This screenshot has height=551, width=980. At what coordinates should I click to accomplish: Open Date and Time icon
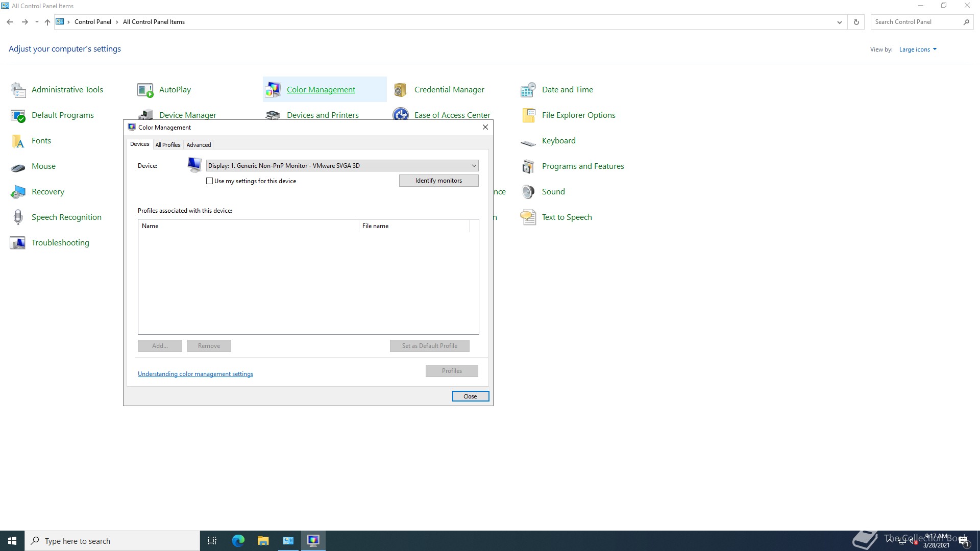528,90
